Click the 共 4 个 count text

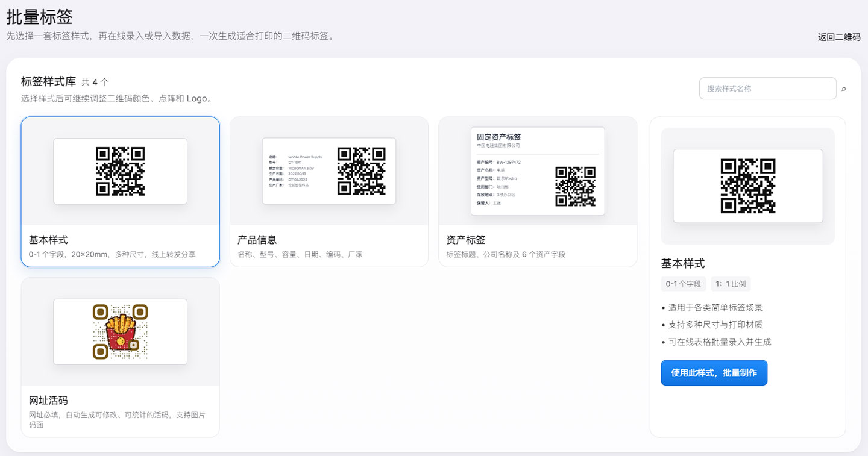tap(95, 82)
